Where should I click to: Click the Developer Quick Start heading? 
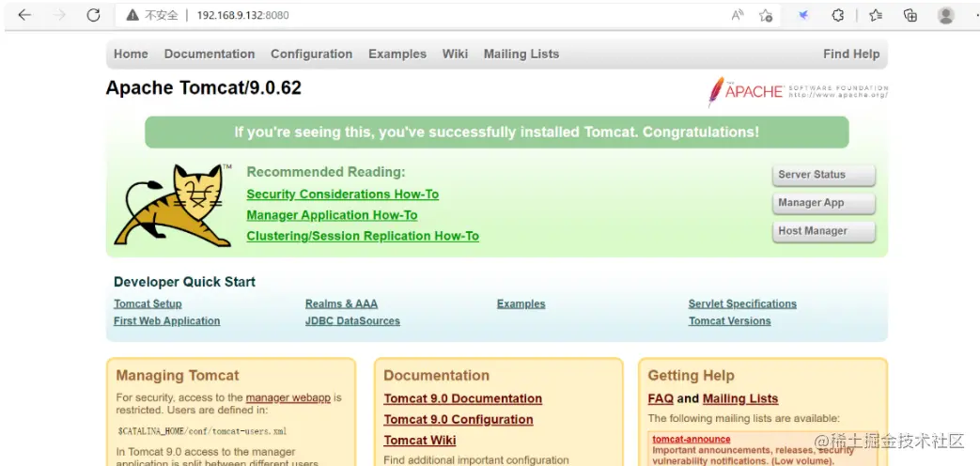click(x=184, y=283)
